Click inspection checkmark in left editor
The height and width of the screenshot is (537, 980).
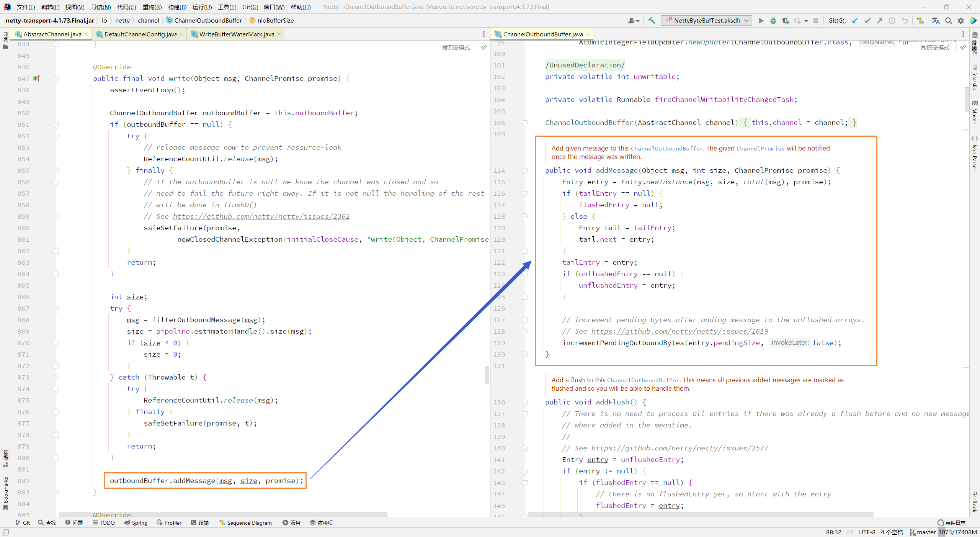click(484, 47)
